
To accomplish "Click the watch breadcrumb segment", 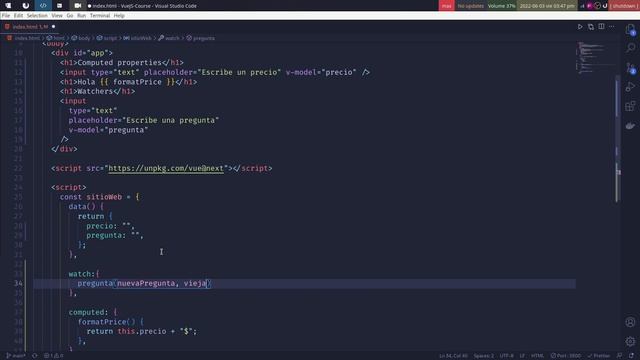I will coord(169,38).
